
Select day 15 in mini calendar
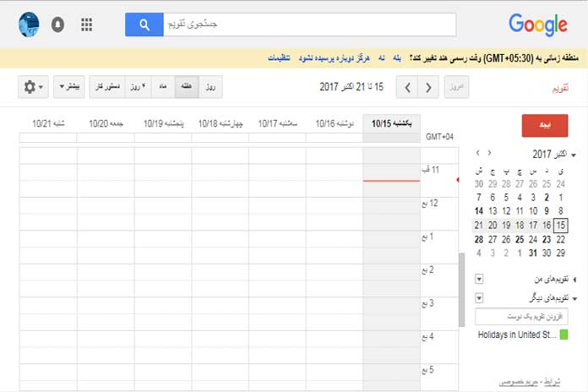point(560,226)
